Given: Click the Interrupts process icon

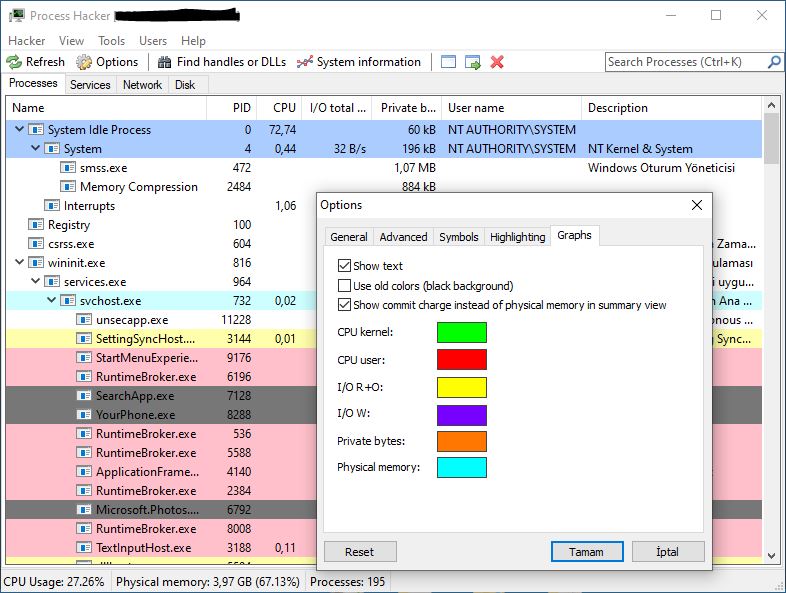Looking at the screenshot, I should pyautogui.click(x=52, y=206).
